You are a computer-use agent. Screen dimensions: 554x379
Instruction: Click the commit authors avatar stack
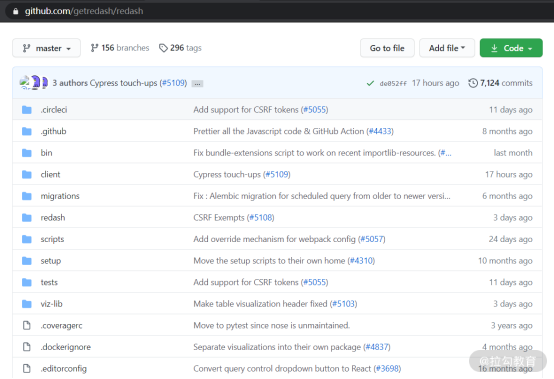coord(34,83)
